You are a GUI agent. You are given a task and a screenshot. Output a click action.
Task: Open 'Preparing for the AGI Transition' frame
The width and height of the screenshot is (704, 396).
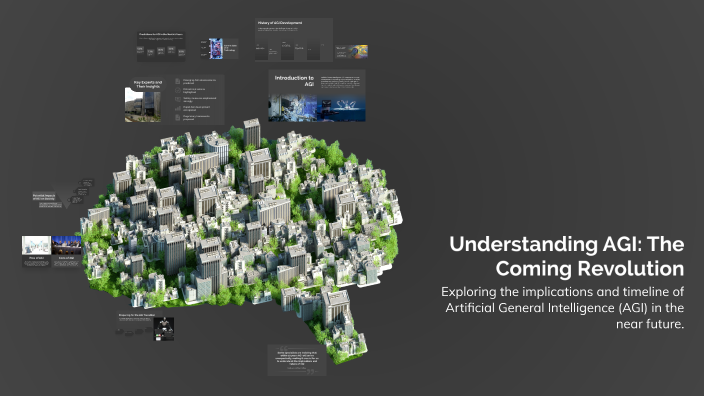(x=145, y=326)
